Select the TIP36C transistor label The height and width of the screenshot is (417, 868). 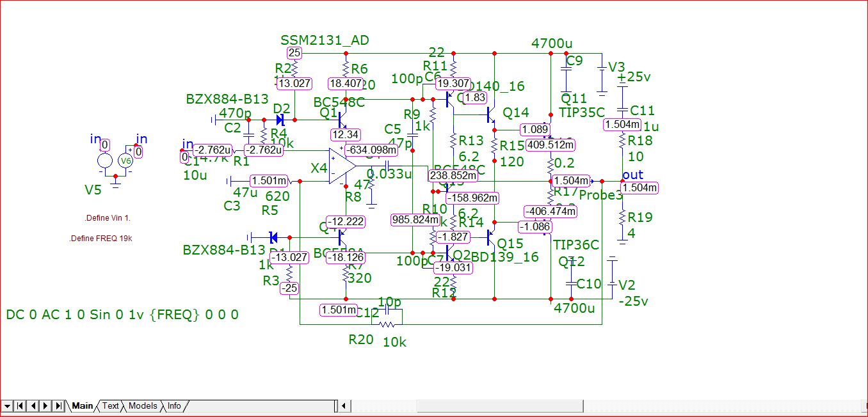pyautogui.click(x=576, y=245)
